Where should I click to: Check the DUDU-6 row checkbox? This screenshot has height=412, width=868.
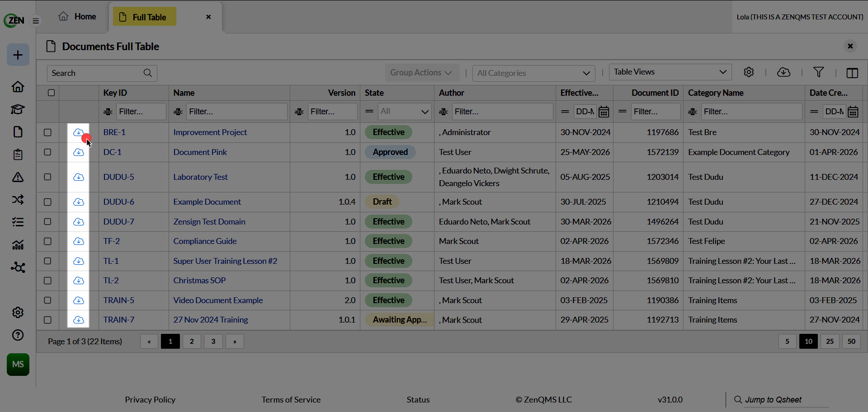coord(47,202)
